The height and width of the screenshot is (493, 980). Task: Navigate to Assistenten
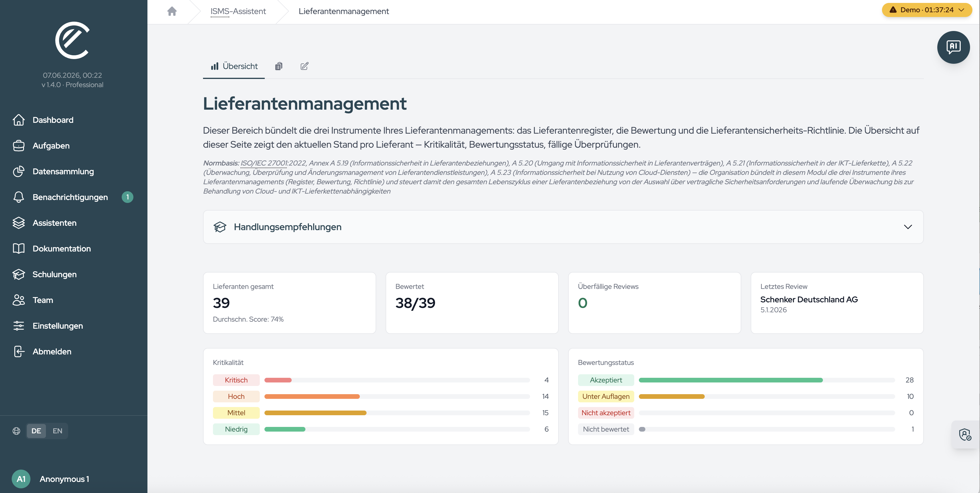coord(54,223)
